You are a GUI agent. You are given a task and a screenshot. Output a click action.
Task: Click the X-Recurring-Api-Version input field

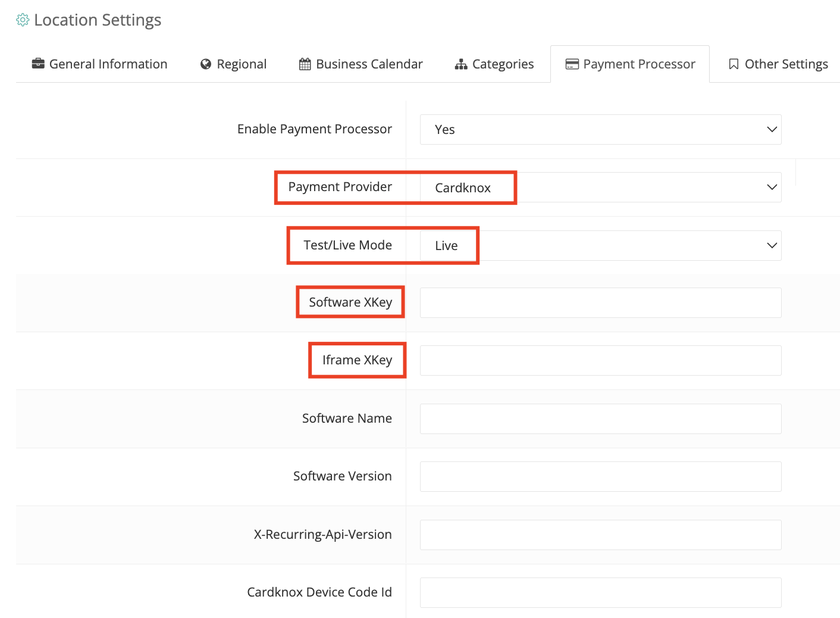pyautogui.click(x=601, y=535)
